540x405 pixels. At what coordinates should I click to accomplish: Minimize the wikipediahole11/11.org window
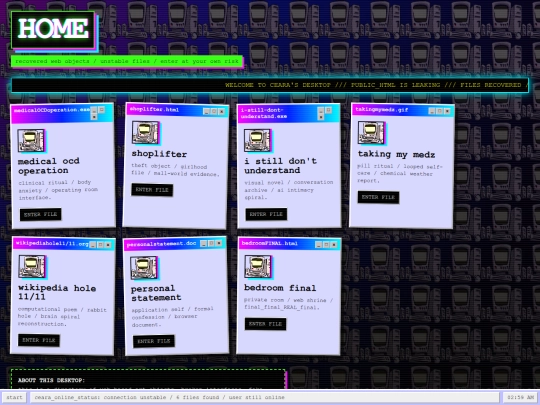93,245
